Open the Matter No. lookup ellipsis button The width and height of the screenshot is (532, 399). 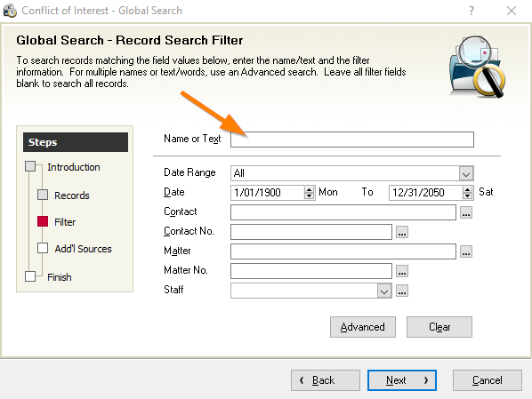[402, 272]
